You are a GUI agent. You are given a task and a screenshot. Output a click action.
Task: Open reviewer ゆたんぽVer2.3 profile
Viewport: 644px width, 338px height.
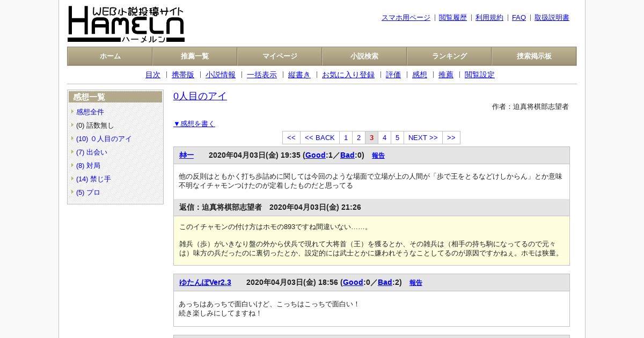[x=205, y=282]
